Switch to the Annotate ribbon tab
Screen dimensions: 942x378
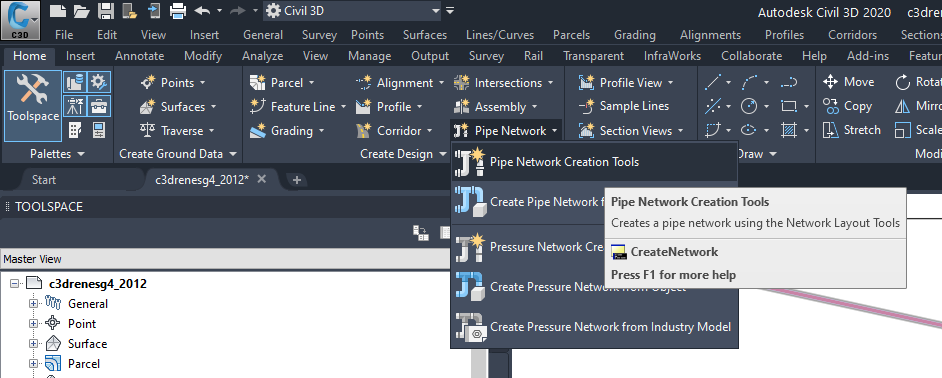coord(139,56)
